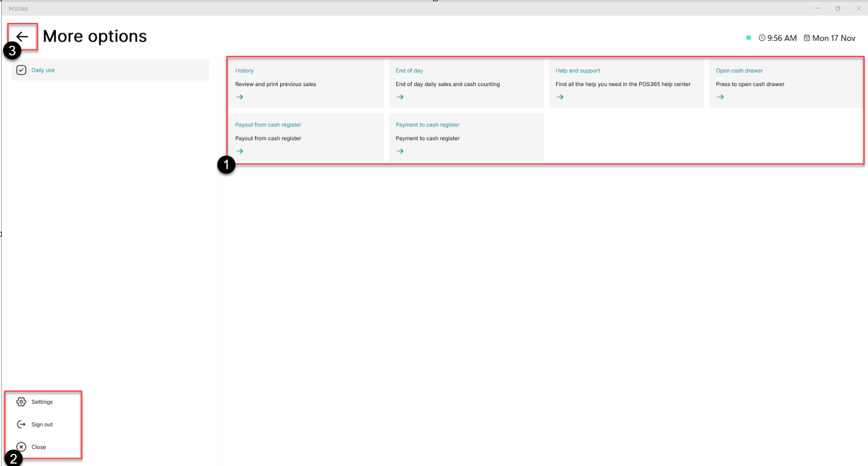Click the arrow icon in History card

pyautogui.click(x=240, y=97)
